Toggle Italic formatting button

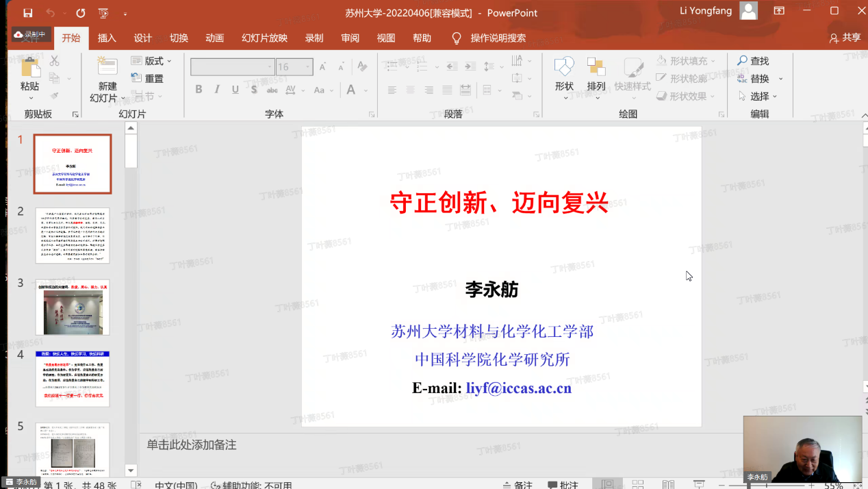pyautogui.click(x=217, y=90)
